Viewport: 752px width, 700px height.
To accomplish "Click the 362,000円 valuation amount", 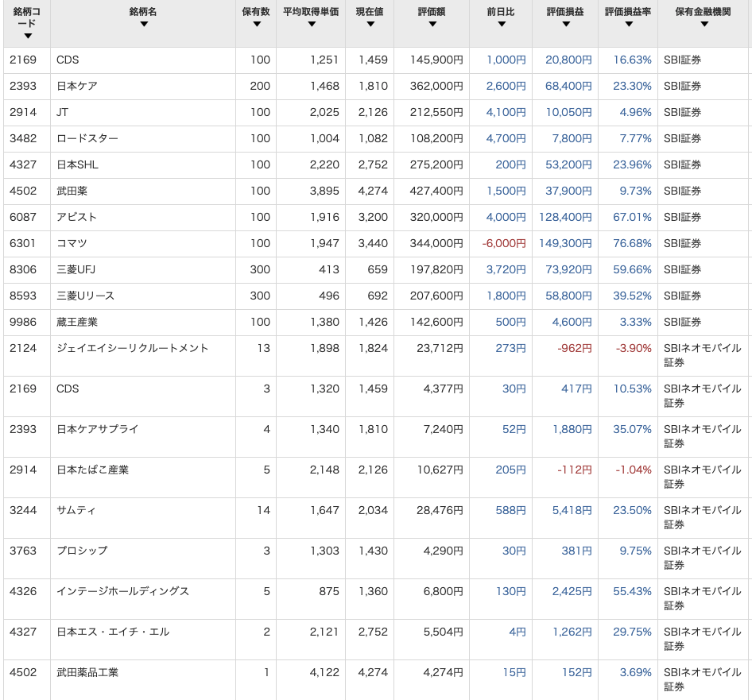I will click(436, 87).
